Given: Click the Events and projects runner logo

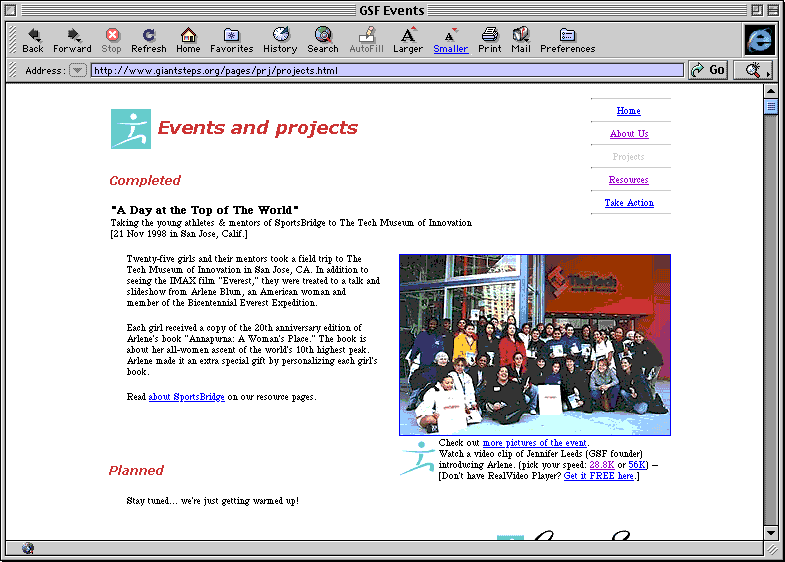Looking at the screenshot, I should pos(131,129).
